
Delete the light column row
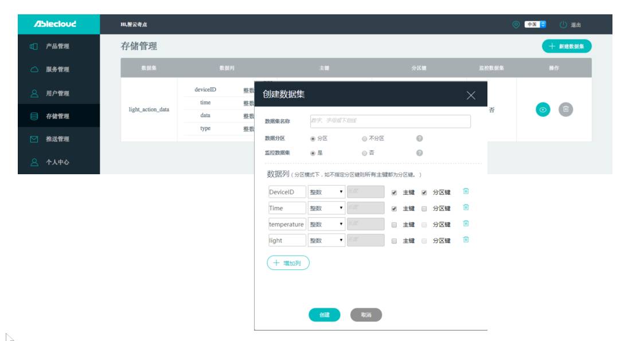(466, 240)
